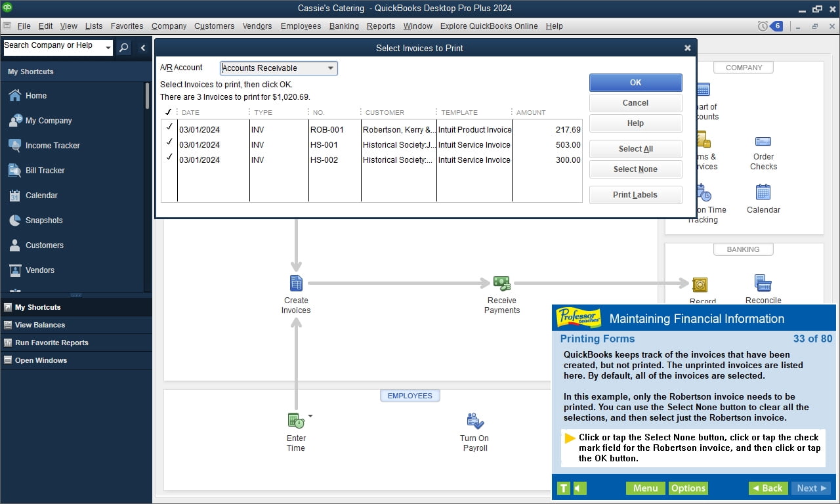Collapse the left icon bar with the arrow
Screen dimensions: 840x504
143,47
